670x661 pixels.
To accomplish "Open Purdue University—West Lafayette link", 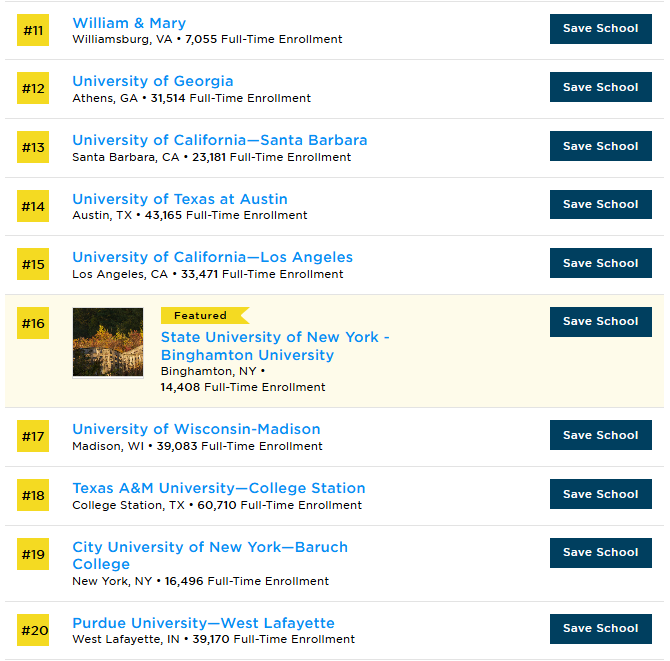I will pyautogui.click(x=203, y=623).
